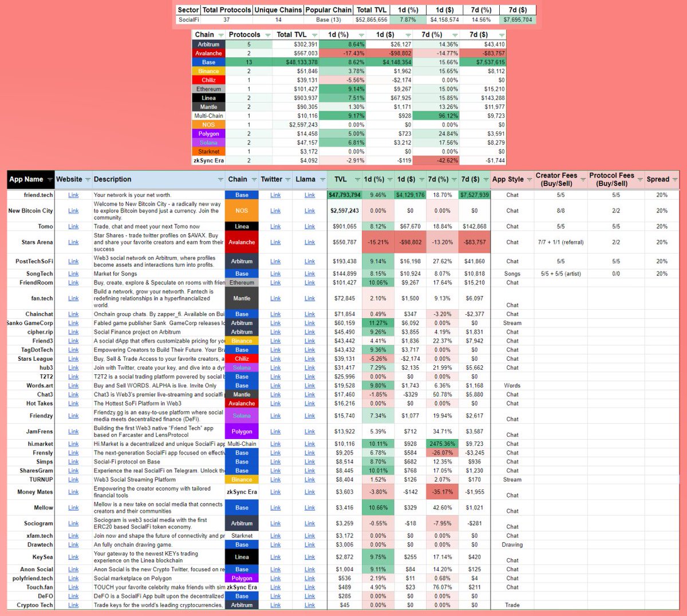Image resolution: width=687 pixels, height=616 pixels.
Task: Open the Protocol Fees (Buy/Sell) filter
Action: [x=640, y=179]
